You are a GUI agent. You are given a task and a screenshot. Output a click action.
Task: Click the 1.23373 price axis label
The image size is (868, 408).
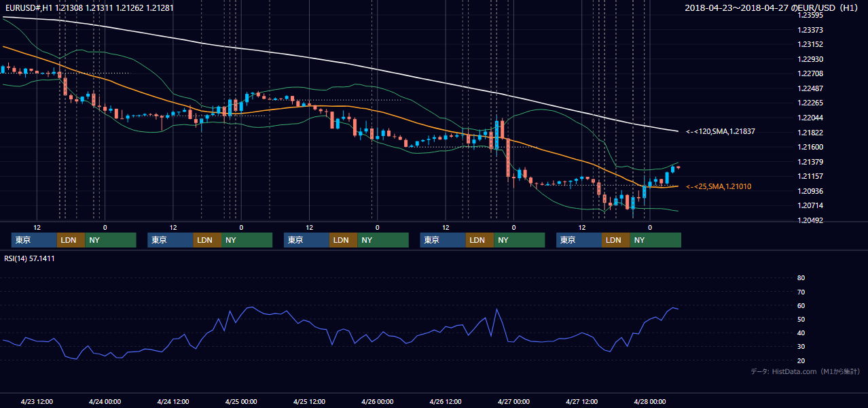point(810,30)
